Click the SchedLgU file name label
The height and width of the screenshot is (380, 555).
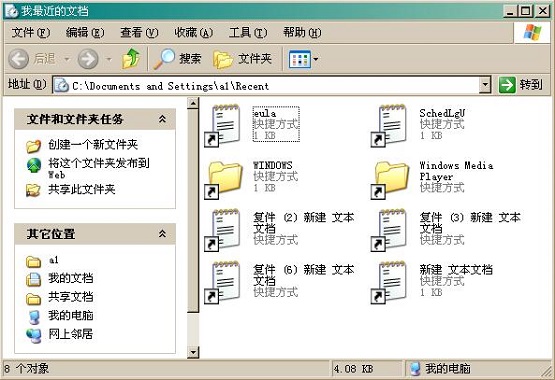(x=442, y=113)
